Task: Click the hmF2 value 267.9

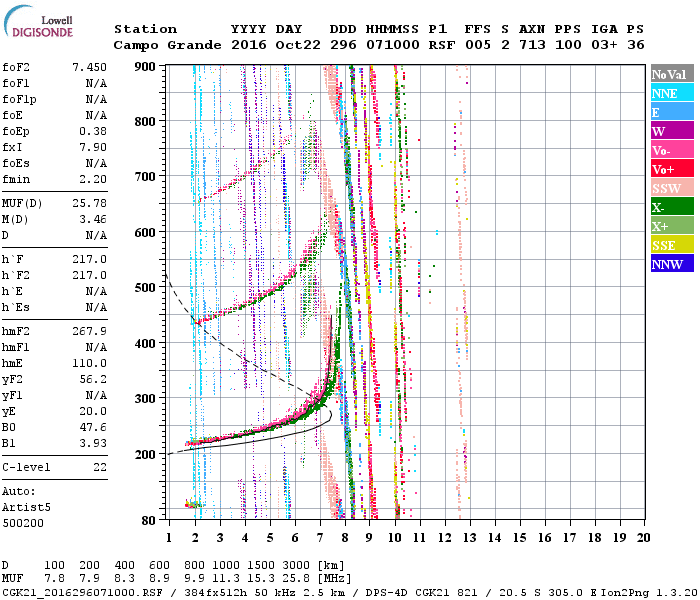Action: tap(89, 331)
